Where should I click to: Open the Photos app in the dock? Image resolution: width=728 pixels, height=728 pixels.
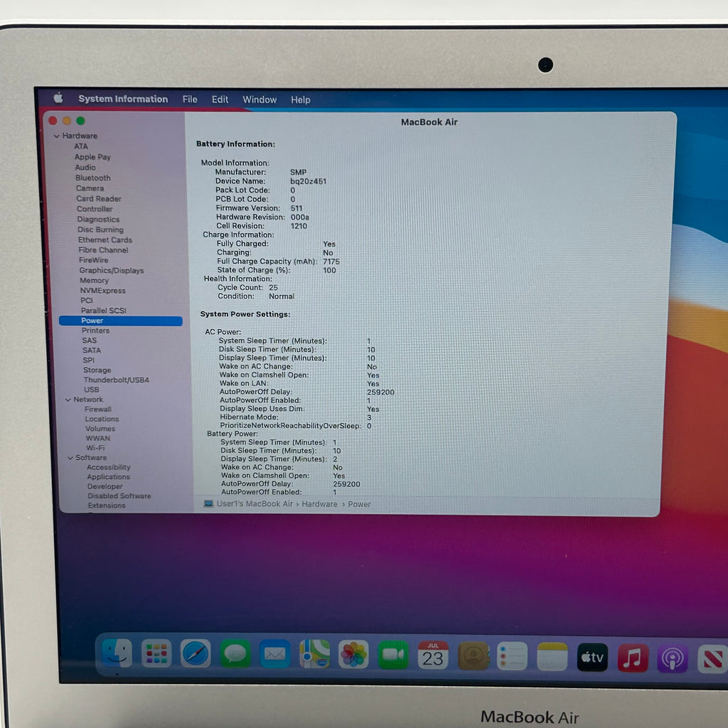(x=354, y=655)
